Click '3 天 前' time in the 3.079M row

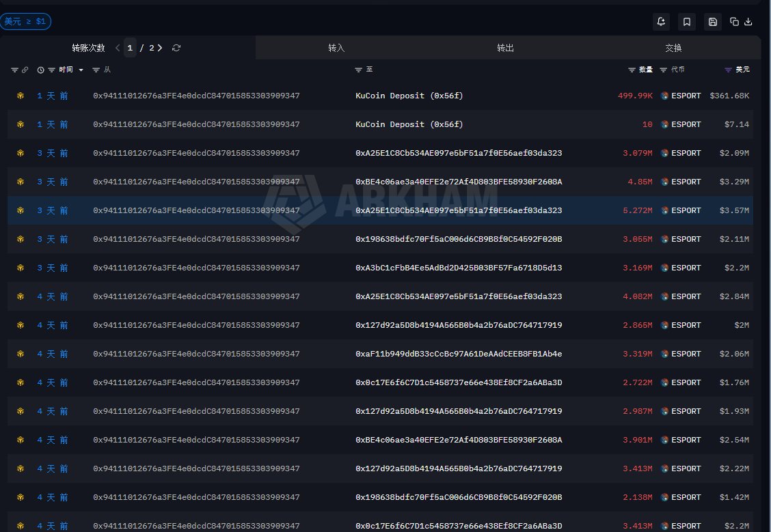coord(53,153)
